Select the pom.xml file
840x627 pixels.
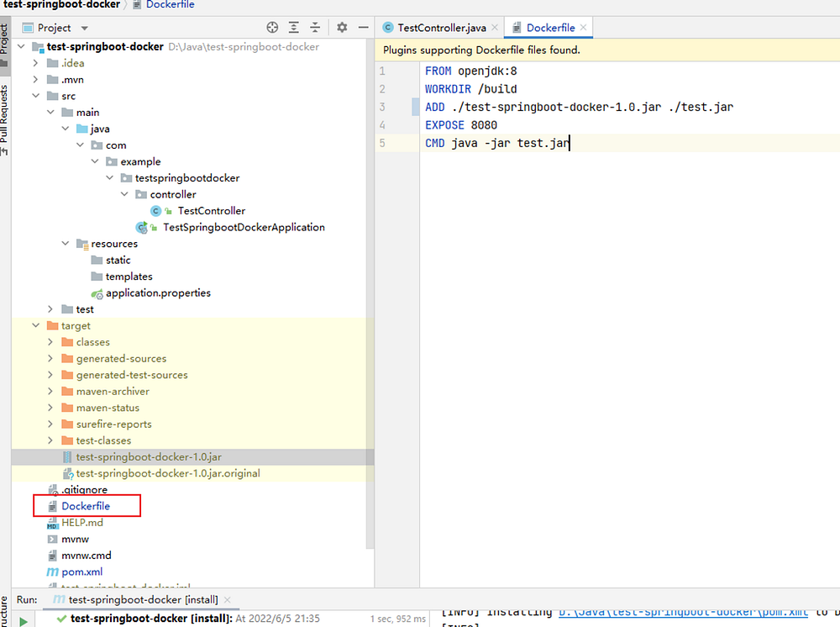(x=82, y=572)
